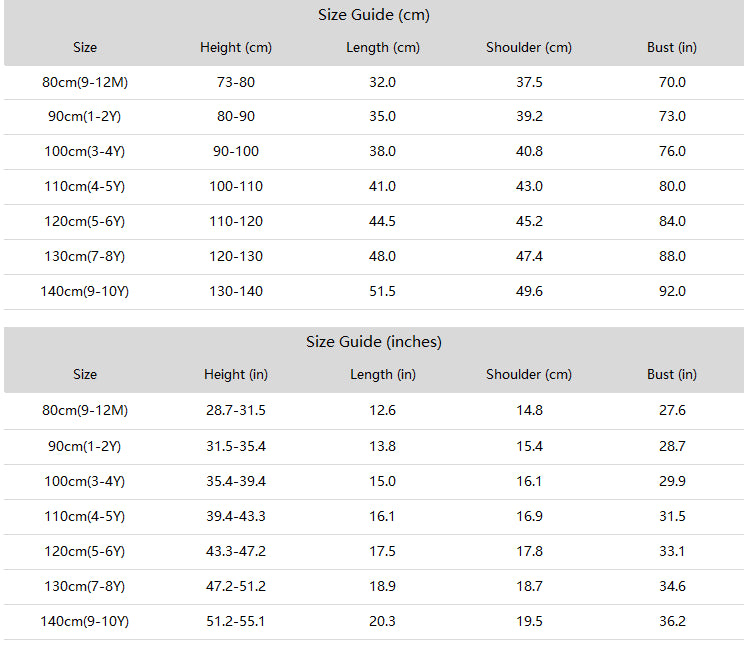Click the Size Guide (cm) title
This screenshot has width=748, height=646.
click(374, 15)
